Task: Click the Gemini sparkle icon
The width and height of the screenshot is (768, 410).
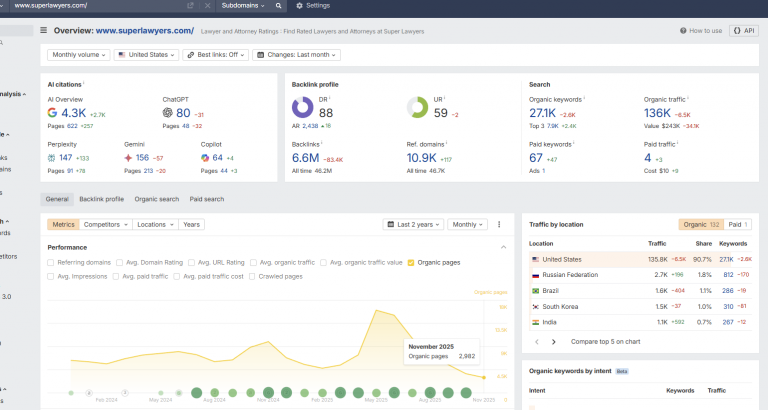Action: click(128, 157)
